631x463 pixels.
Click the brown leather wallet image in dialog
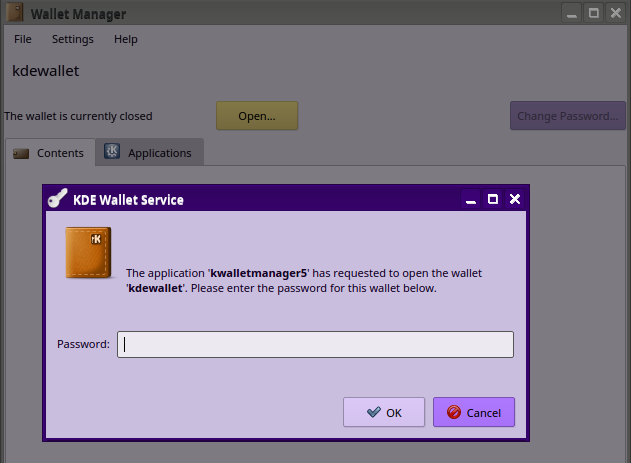tap(88, 253)
